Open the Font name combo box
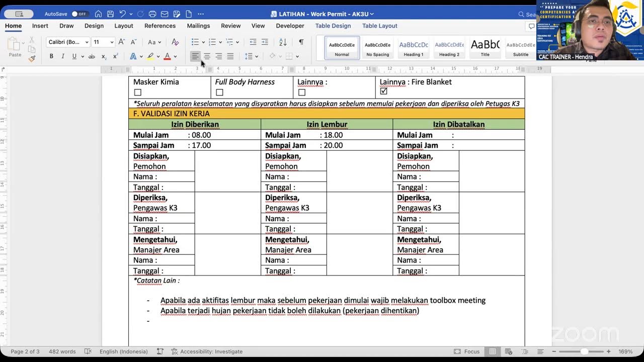 [x=68, y=42]
